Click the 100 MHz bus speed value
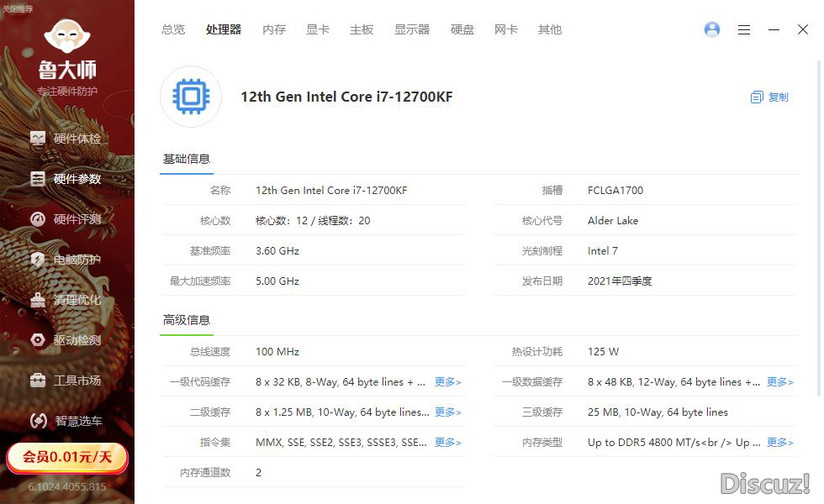 point(277,352)
